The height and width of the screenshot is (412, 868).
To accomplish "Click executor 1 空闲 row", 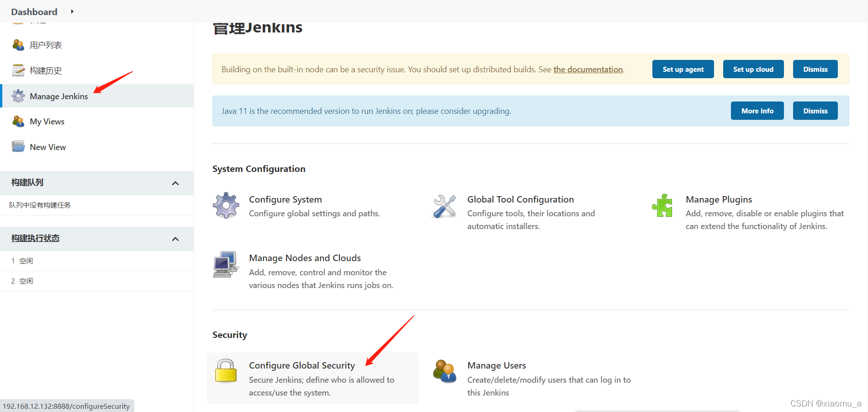I will pos(97,261).
